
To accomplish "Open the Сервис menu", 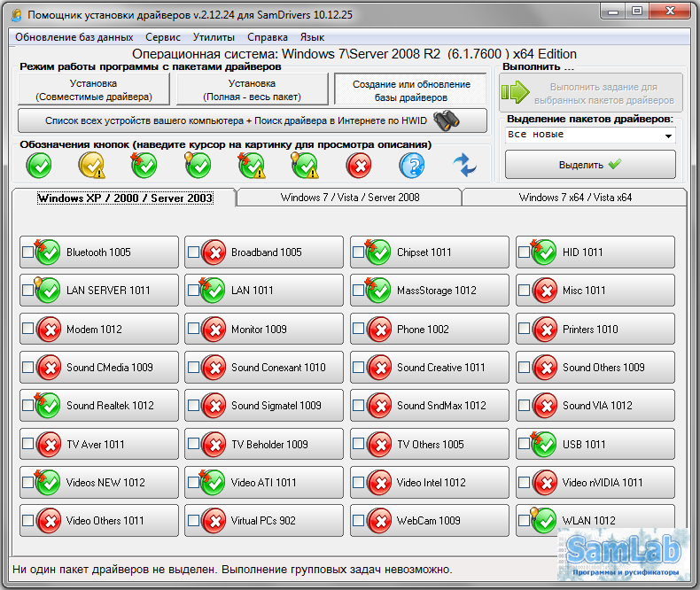I will pyautogui.click(x=163, y=37).
